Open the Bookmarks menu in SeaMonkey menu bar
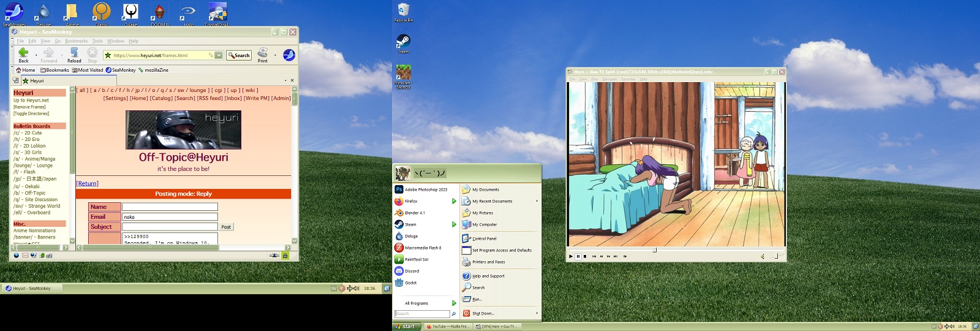The image size is (980, 331). pos(77,41)
